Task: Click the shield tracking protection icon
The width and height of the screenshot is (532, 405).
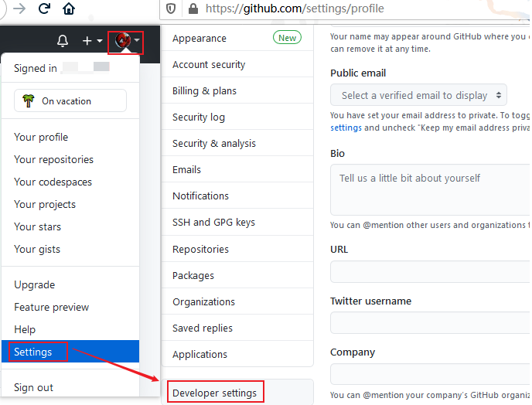Action: click(x=171, y=9)
